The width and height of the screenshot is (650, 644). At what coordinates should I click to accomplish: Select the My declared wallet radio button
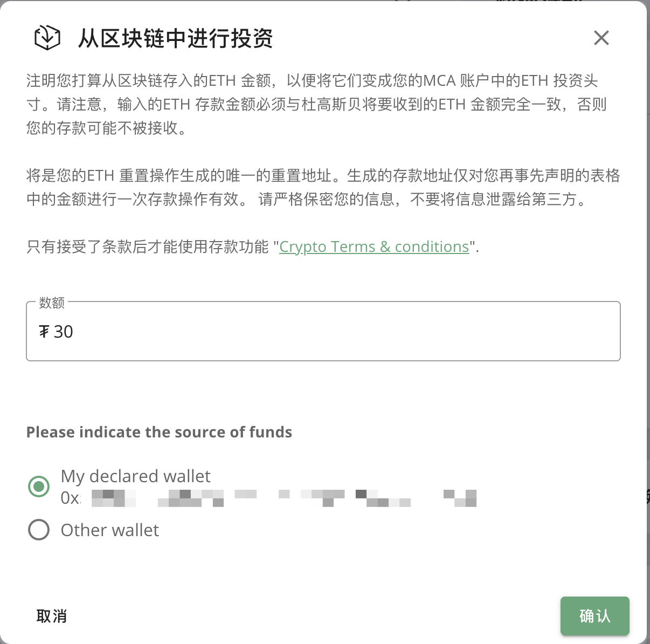(x=39, y=487)
